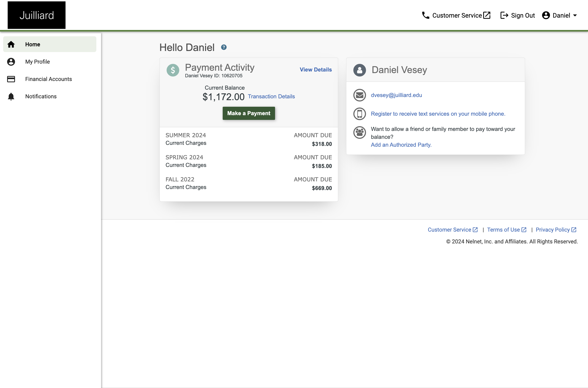Click Register to receive text services link

pyautogui.click(x=438, y=114)
